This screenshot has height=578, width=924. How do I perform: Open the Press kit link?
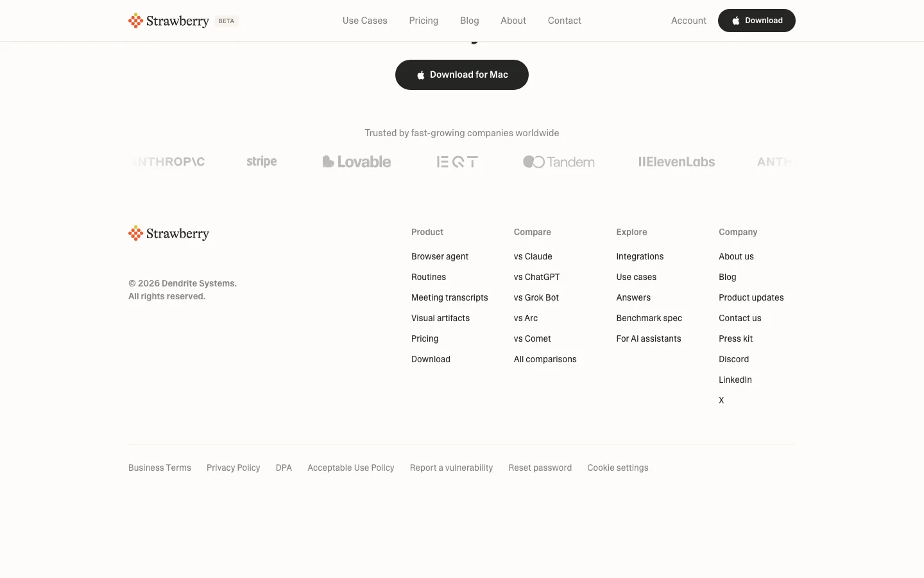[736, 338]
